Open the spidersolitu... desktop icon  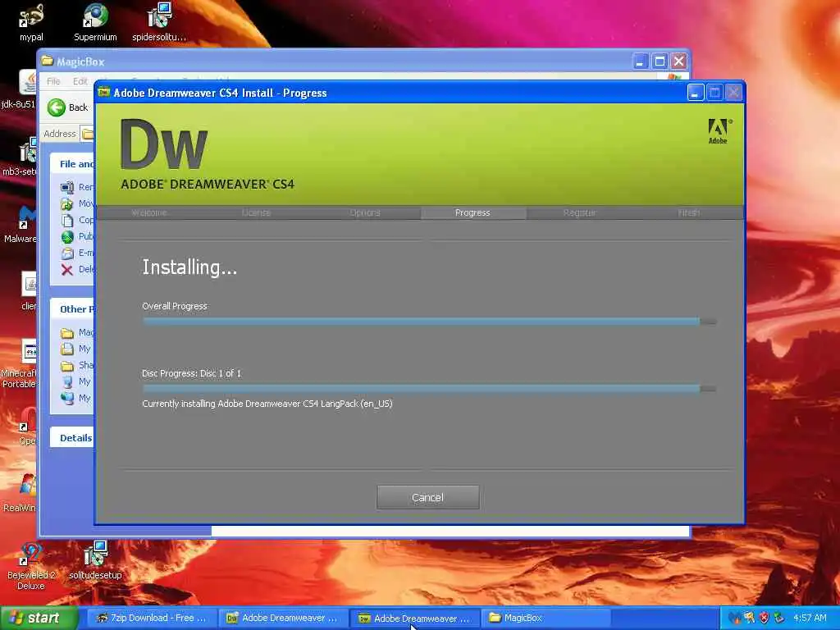159,23
